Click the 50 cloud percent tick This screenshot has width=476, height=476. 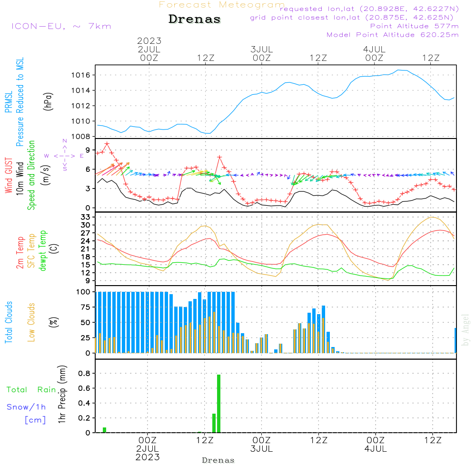click(86, 322)
